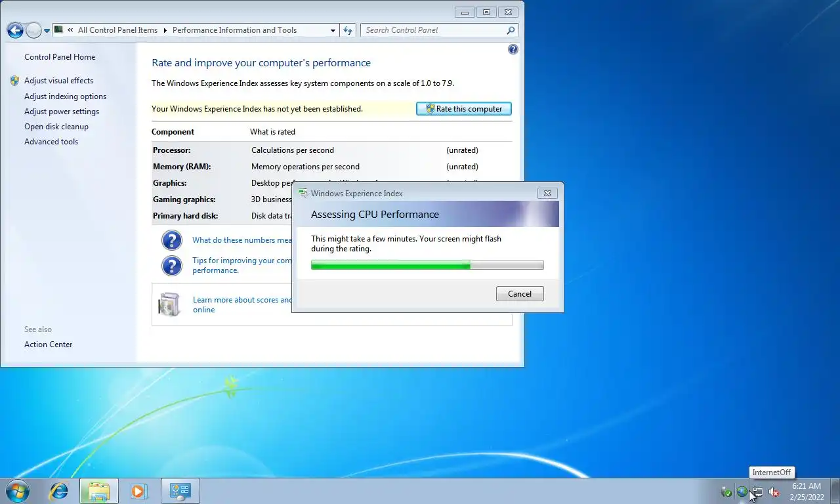Click the Forward navigation arrow
This screenshot has height=504, width=840.
tap(33, 30)
